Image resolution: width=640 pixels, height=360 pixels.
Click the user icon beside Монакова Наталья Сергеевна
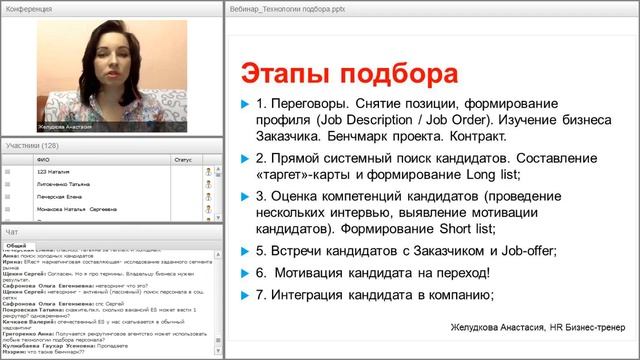(x=209, y=209)
